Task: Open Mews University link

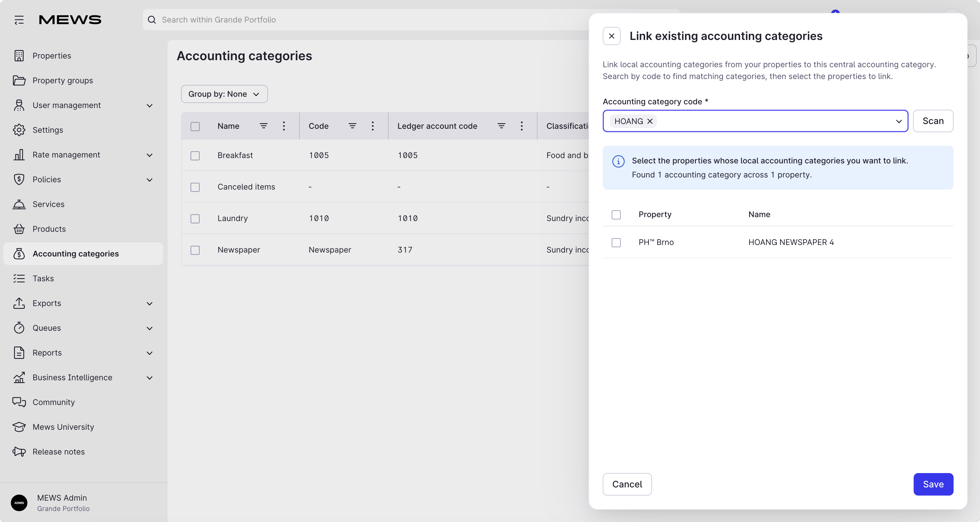Action: (x=83, y=426)
